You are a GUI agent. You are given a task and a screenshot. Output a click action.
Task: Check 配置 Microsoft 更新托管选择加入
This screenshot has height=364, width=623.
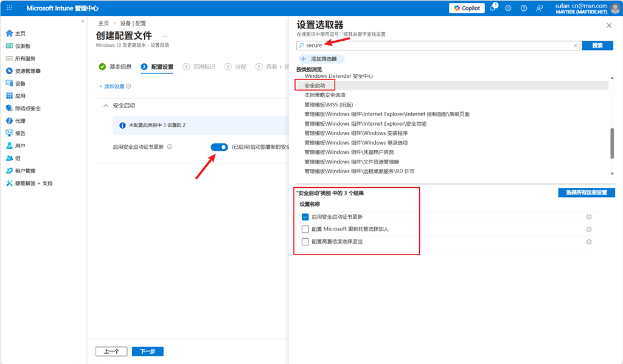[x=305, y=229]
